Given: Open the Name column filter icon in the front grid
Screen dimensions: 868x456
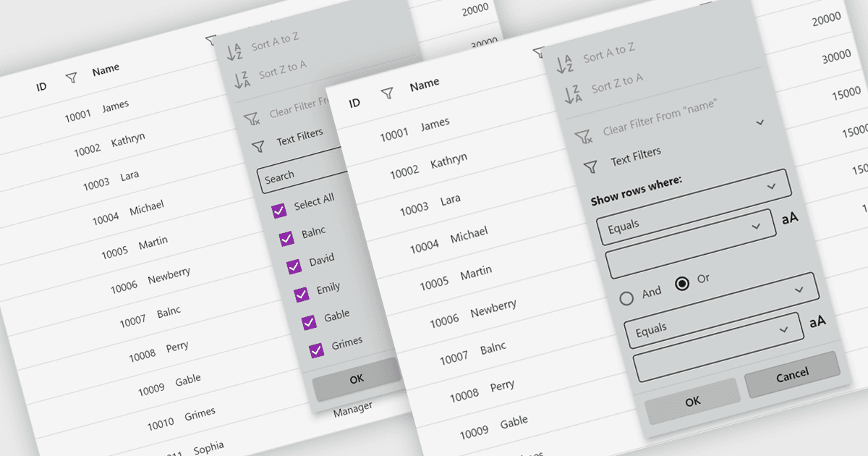Looking at the screenshot, I should pos(539,52).
